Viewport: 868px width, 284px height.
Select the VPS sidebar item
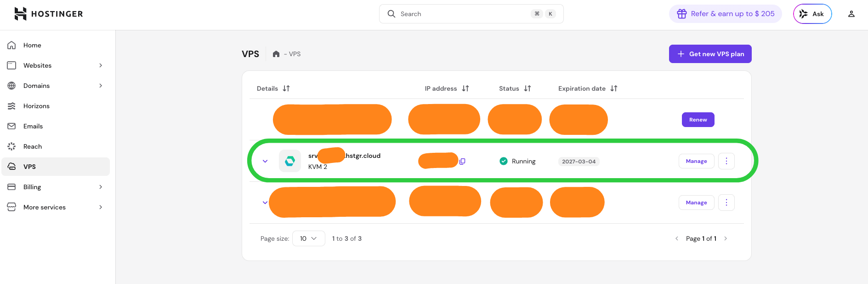[56, 167]
